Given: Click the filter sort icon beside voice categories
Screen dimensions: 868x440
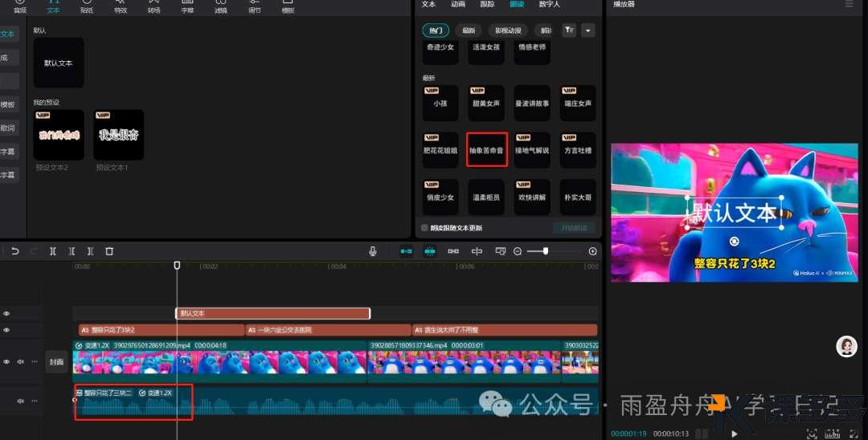Looking at the screenshot, I should pyautogui.click(x=569, y=31).
